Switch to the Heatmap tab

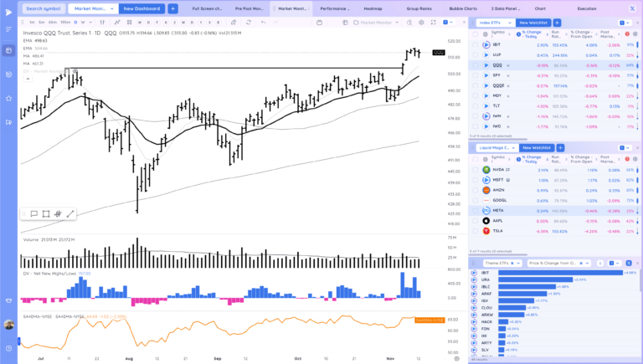point(374,8)
